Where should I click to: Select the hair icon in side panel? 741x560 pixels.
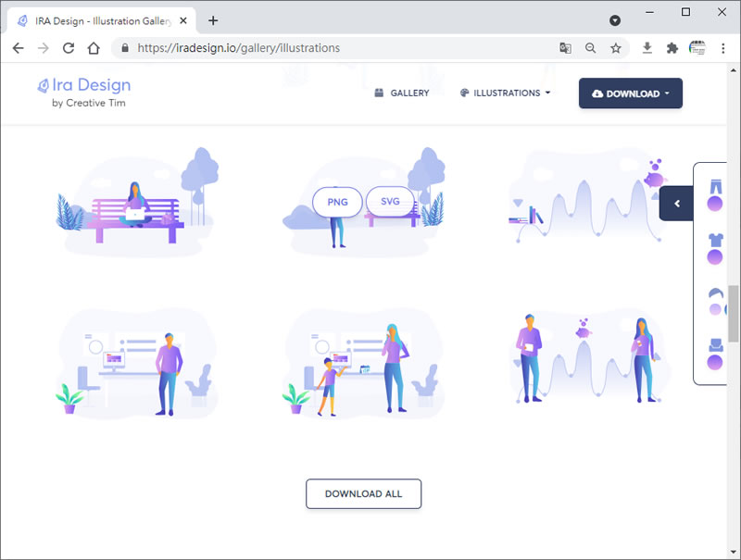tap(716, 293)
